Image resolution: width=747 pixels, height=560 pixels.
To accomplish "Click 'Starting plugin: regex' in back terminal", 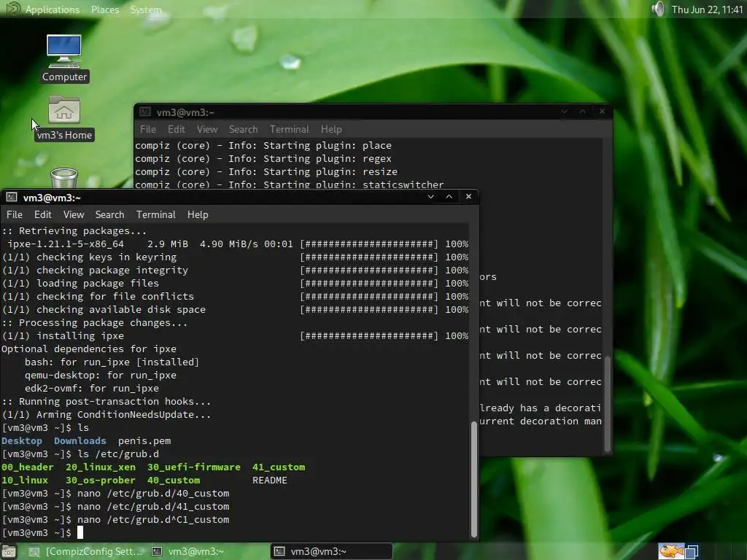I will click(x=328, y=158).
